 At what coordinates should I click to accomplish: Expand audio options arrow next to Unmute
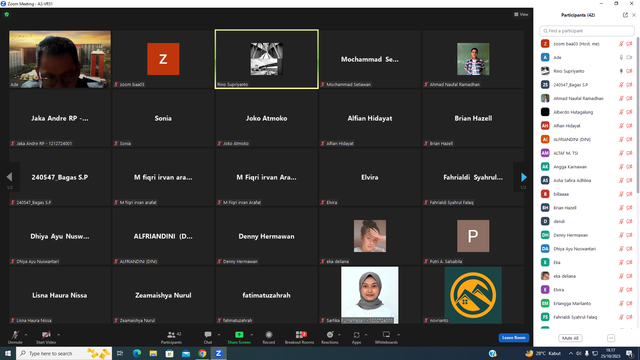[x=26, y=335]
